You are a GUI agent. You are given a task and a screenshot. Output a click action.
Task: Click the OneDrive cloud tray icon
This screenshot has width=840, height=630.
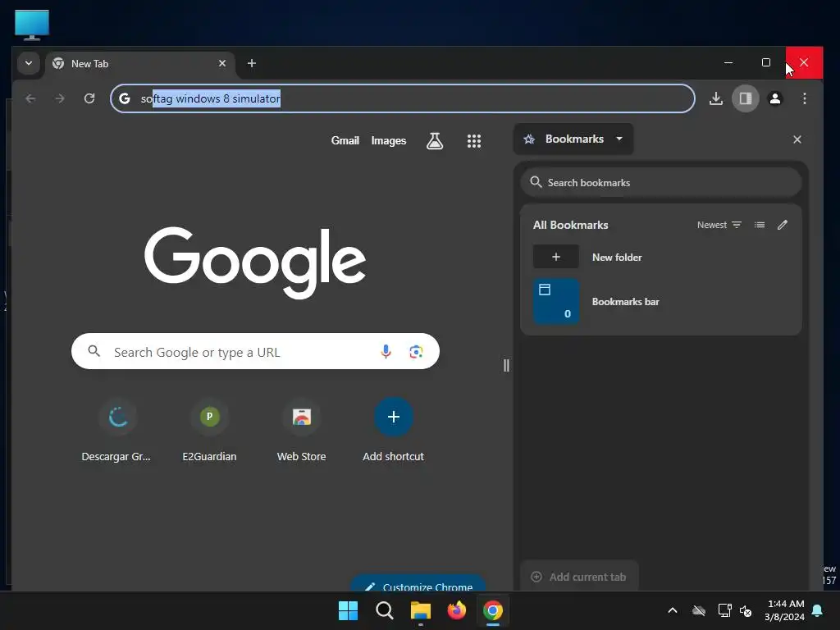click(x=699, y=610)
